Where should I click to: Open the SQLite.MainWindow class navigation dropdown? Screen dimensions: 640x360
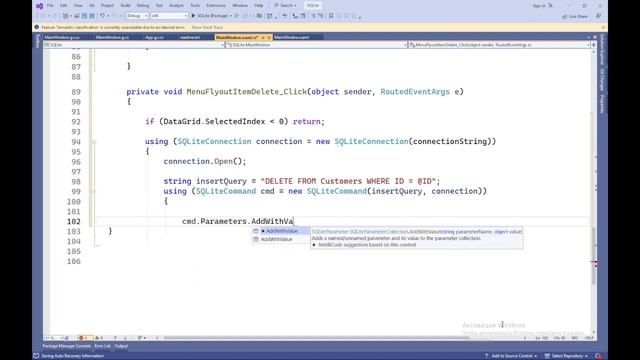point(316,45)
